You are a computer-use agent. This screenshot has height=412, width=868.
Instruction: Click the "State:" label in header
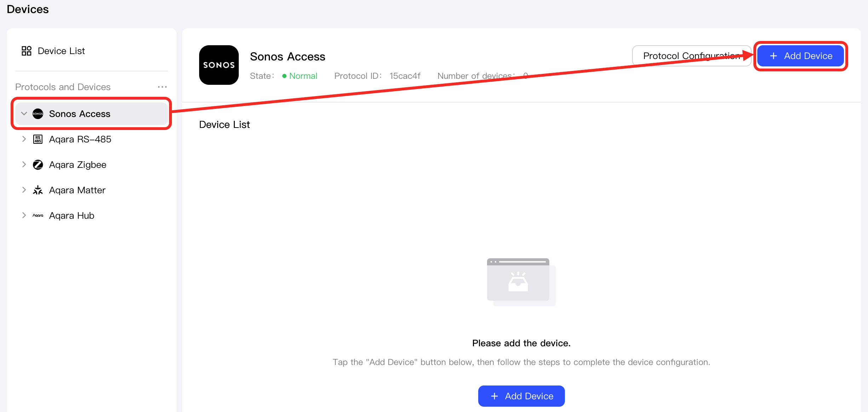[262, 76]
